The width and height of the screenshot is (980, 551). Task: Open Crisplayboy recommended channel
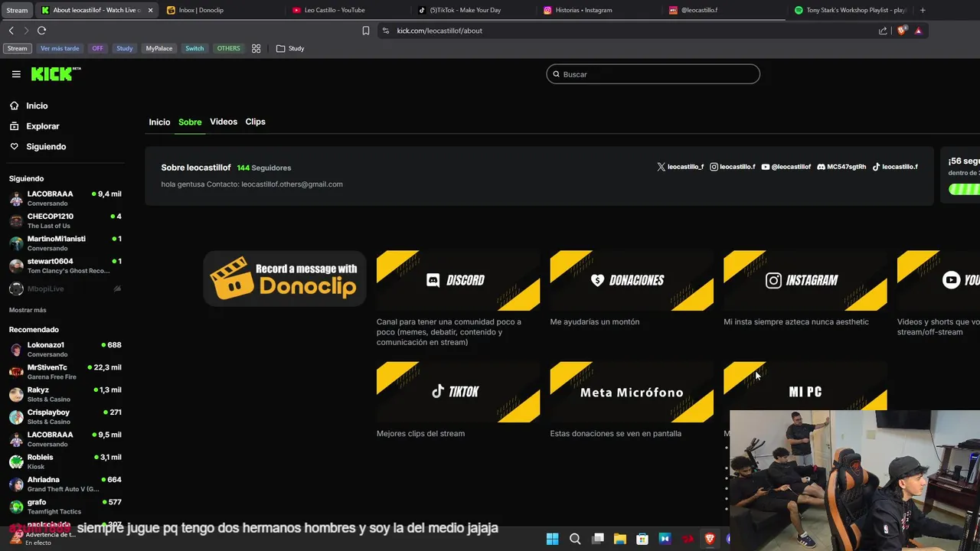[65, 416]
